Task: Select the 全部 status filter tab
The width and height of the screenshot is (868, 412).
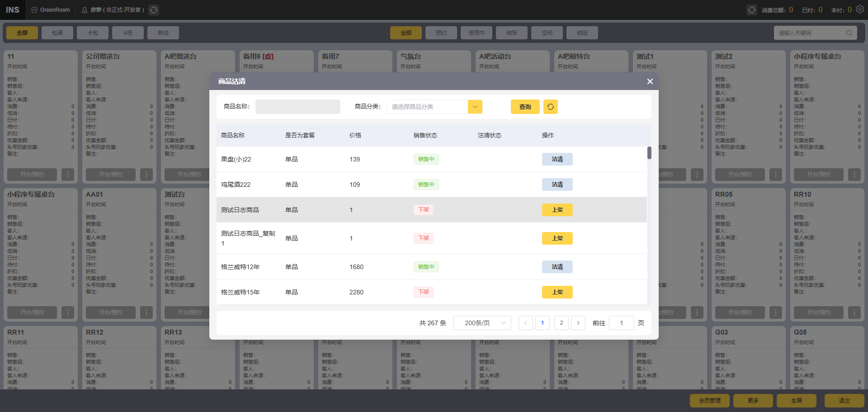Action: [406, 33]
